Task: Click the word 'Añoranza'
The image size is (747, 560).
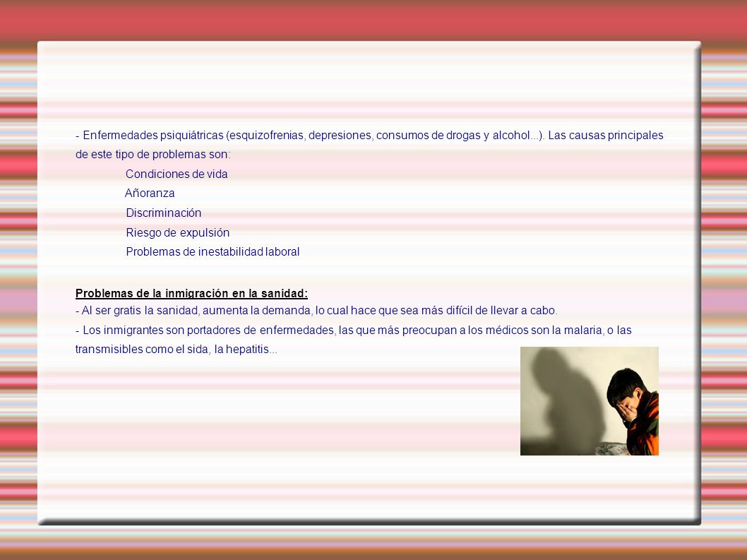Action: coord(150,193)
